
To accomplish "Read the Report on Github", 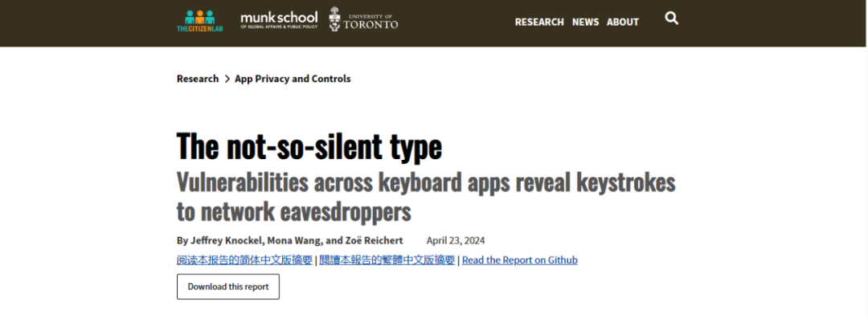I will tap(520, 260).
